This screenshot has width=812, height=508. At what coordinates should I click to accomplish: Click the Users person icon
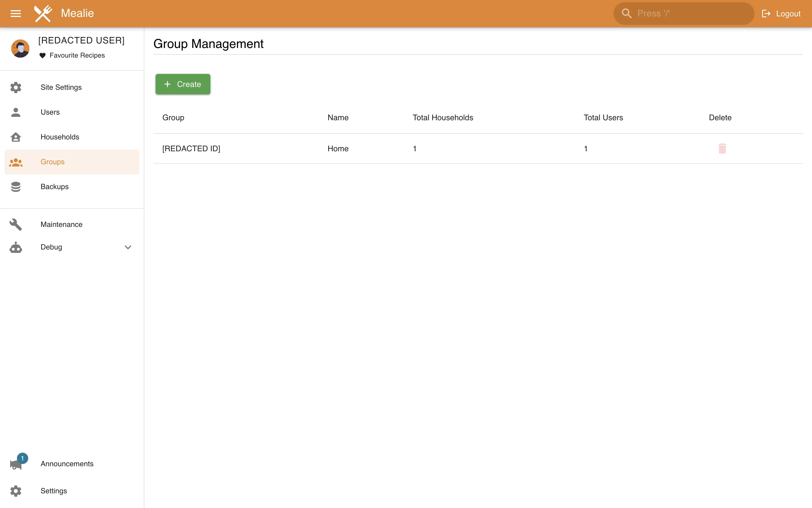[x=16, y=112]
